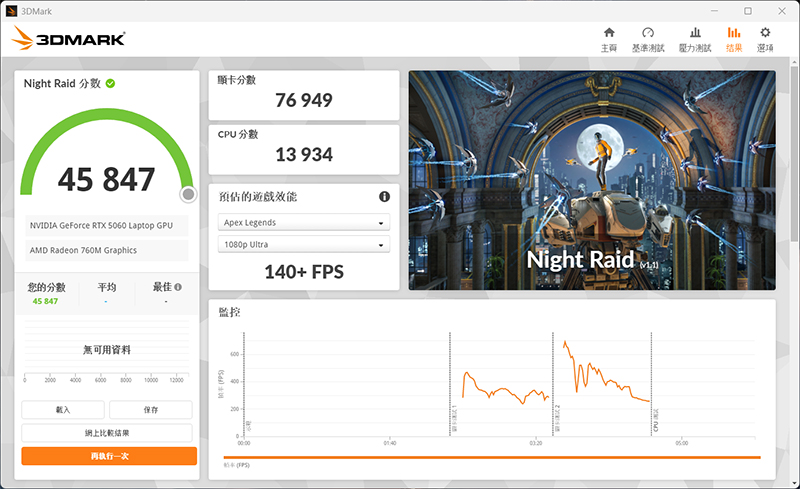Click the no data available chart text

tap(107, 350)
